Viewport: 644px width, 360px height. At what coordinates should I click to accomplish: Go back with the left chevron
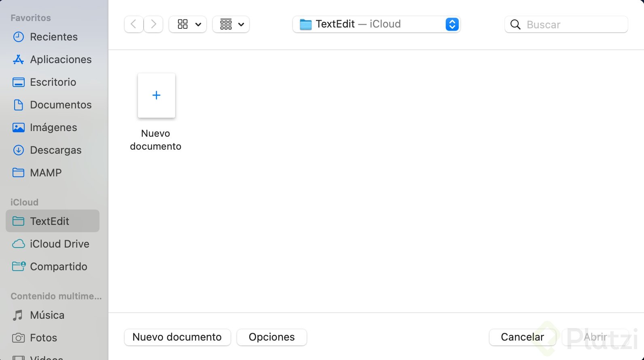click(x=133, y=24)
